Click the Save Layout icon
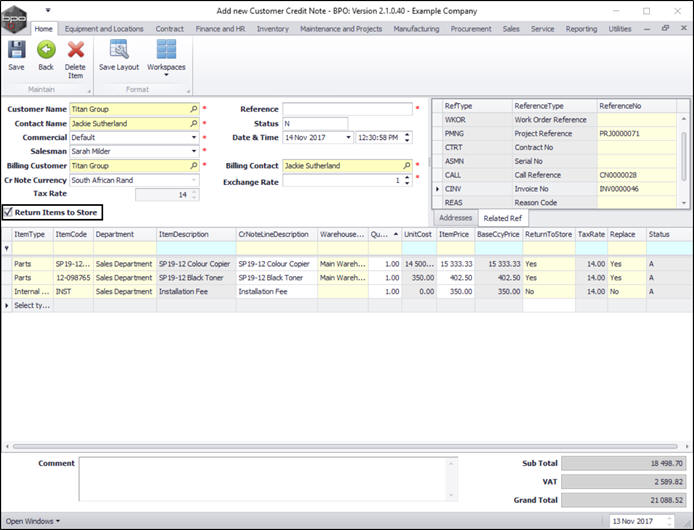Viewport: 694px width, 530px height. pyautogui.click(x=119, y=49)
